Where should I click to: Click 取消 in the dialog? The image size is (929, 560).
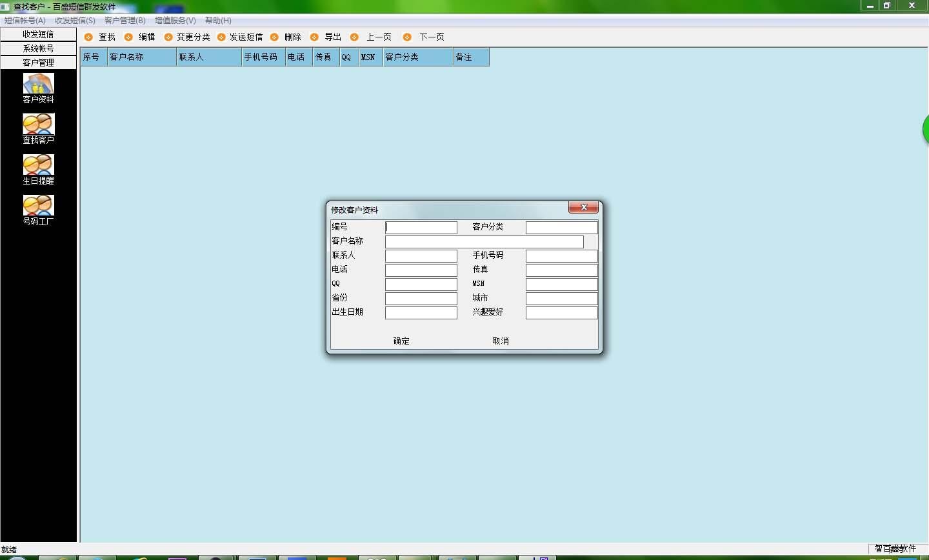pyautogui.click(x=501, y=341)
